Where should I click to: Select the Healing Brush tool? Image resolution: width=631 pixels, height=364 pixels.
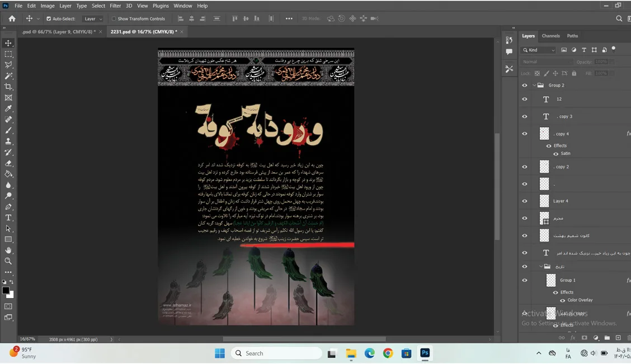pos(8,120)
